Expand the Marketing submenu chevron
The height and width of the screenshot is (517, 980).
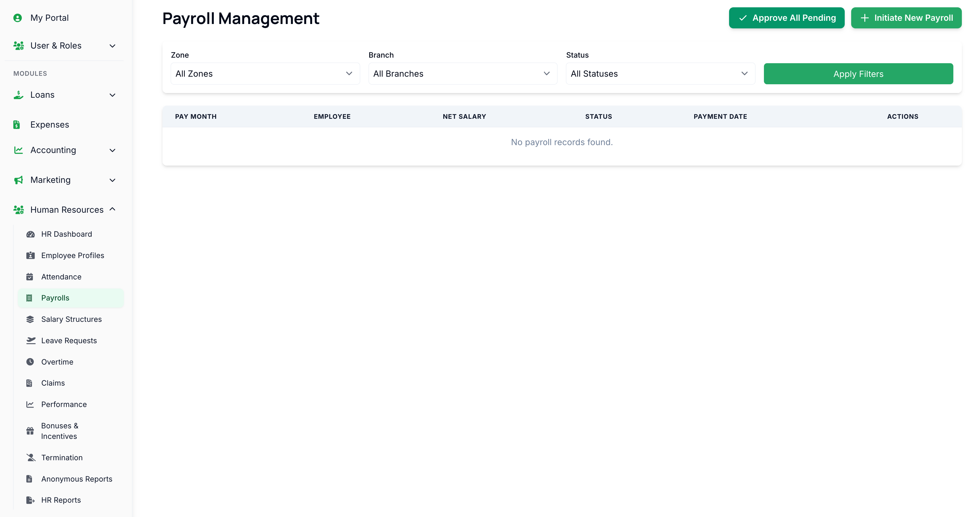coord(112,180)
